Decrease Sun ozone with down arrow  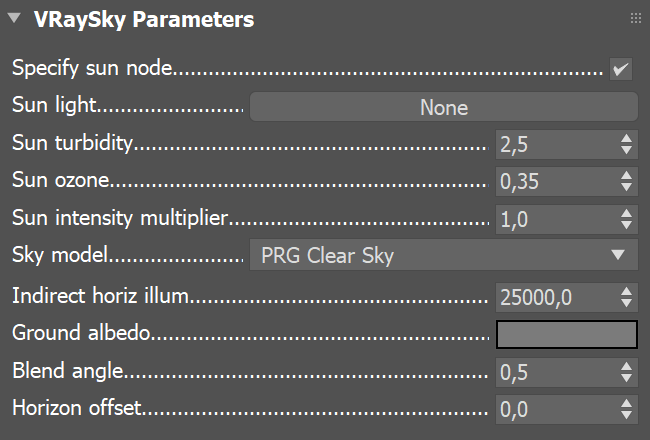(x=627, y=187)
